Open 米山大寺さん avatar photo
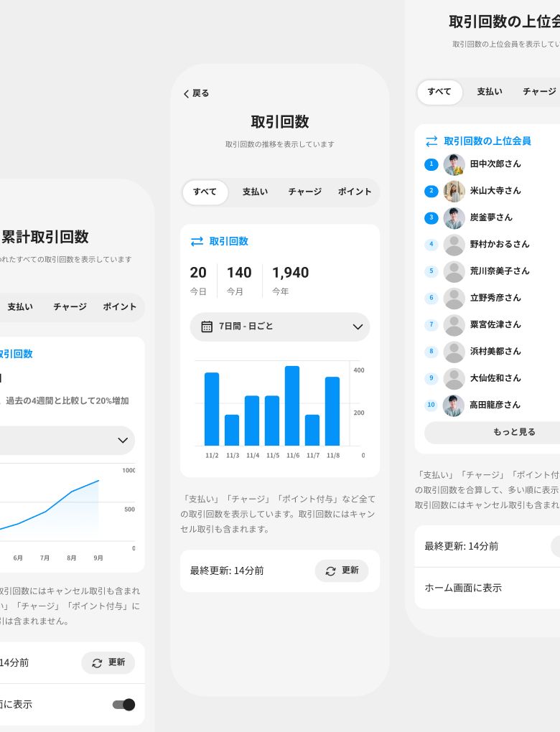 coord(454,192)
